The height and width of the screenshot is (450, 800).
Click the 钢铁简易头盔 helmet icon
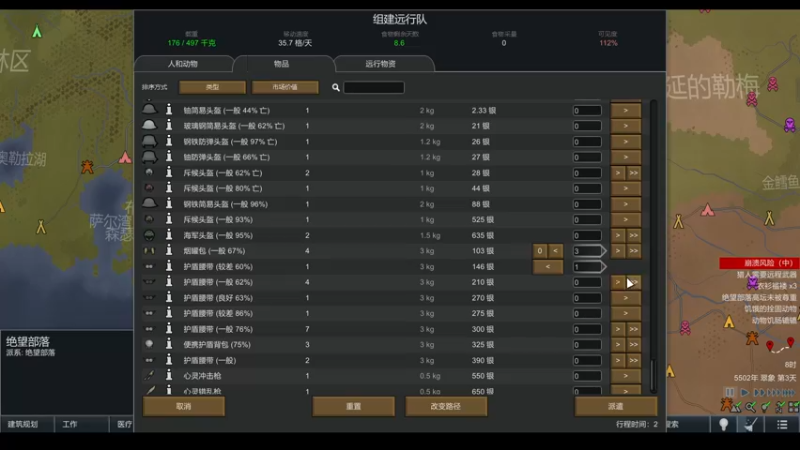(x=149, y=204)
